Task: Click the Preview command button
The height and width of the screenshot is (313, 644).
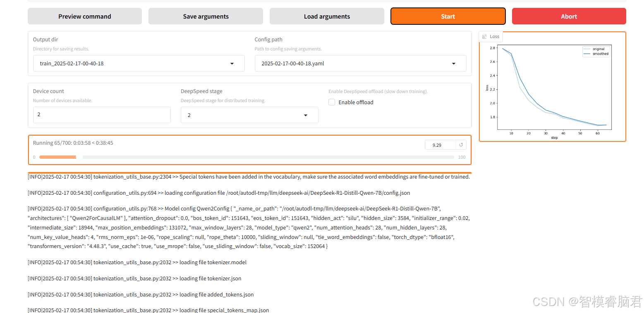Action: point(85,17)
